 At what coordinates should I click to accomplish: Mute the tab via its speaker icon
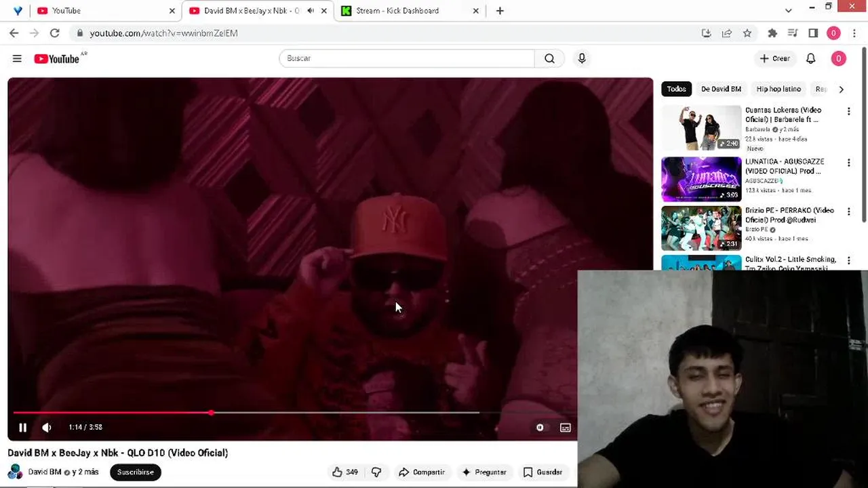[x=311, y=10]
